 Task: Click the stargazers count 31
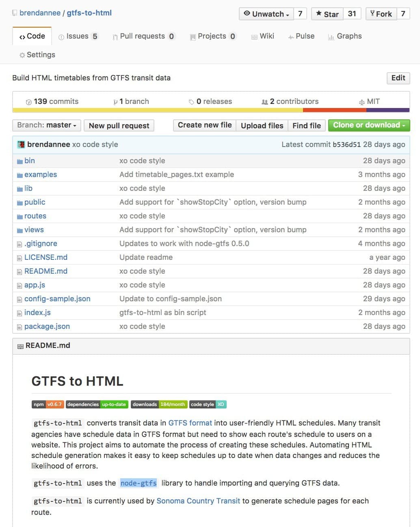(x=352, y=14)
